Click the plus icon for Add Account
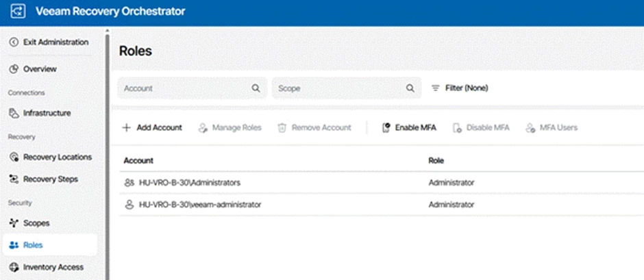This screenshot has height=280, width=644. coord(127,128)
